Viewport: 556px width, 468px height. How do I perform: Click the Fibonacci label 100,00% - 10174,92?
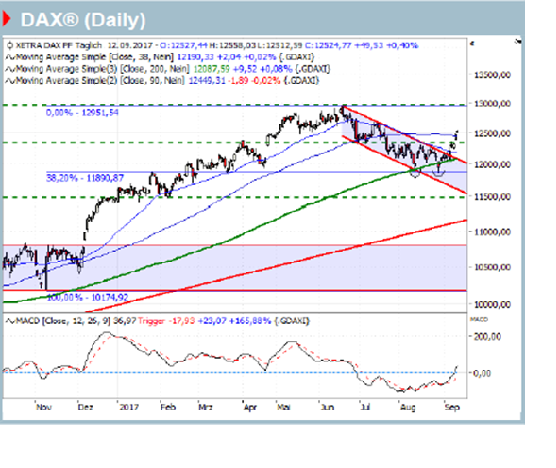(x=87, y=297)
